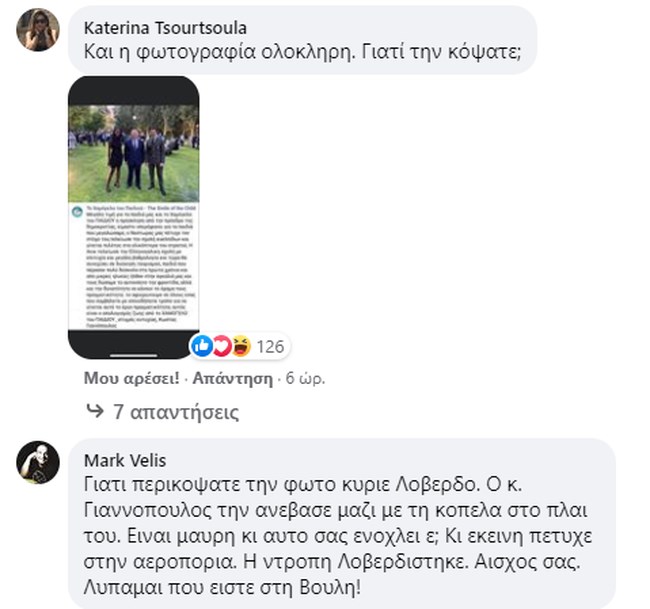The image size is (650, 609).
Task: Click the black top bar of the attached screenshot
Action: click(x=133, y=91)
